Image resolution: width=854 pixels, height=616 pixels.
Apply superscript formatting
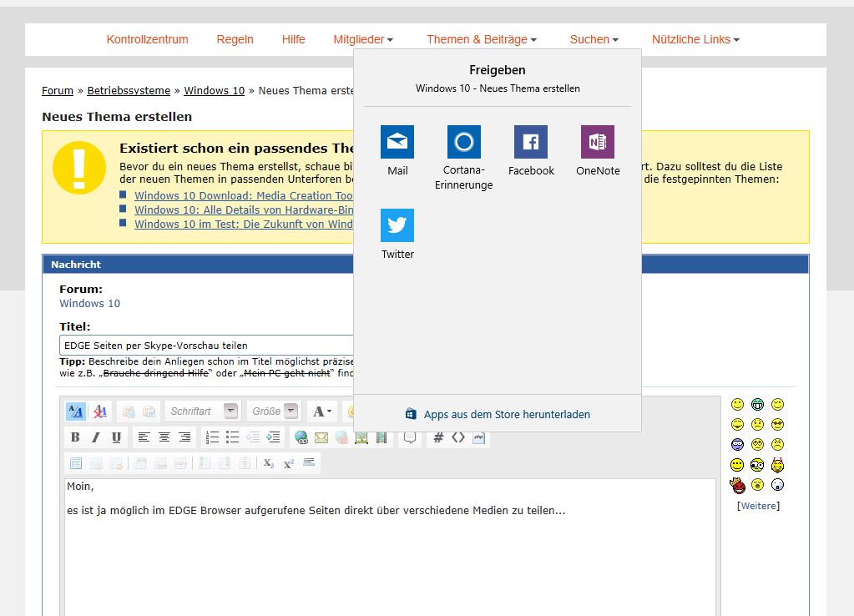coord(289,463)
